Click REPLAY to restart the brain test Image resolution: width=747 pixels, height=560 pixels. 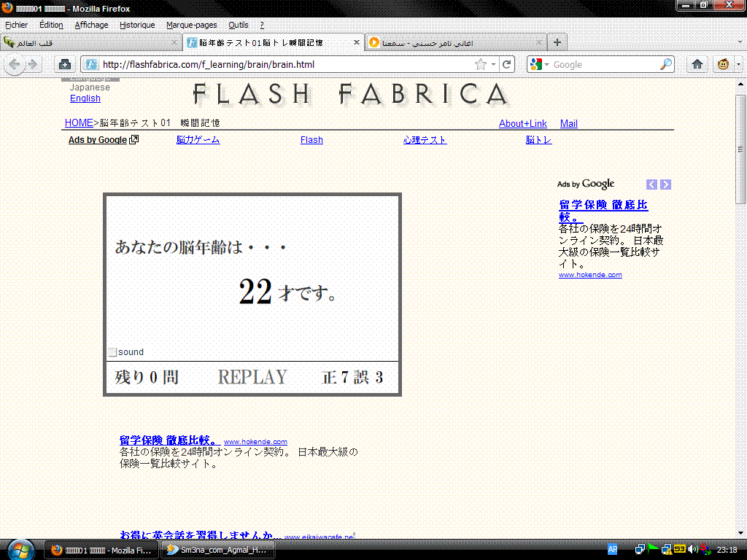click(252, 377)
